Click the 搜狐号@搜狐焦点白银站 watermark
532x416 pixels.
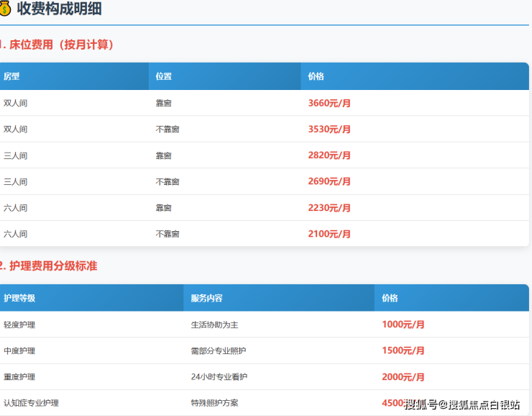(x=462, y=404)
